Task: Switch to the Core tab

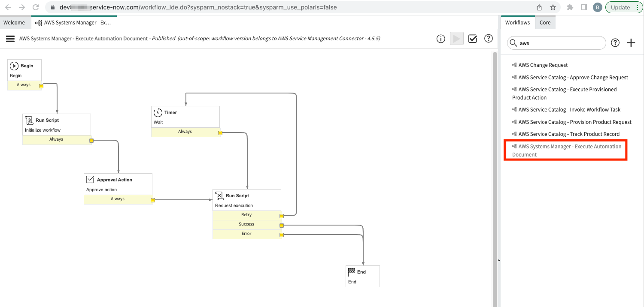Action: coord(545,22)
